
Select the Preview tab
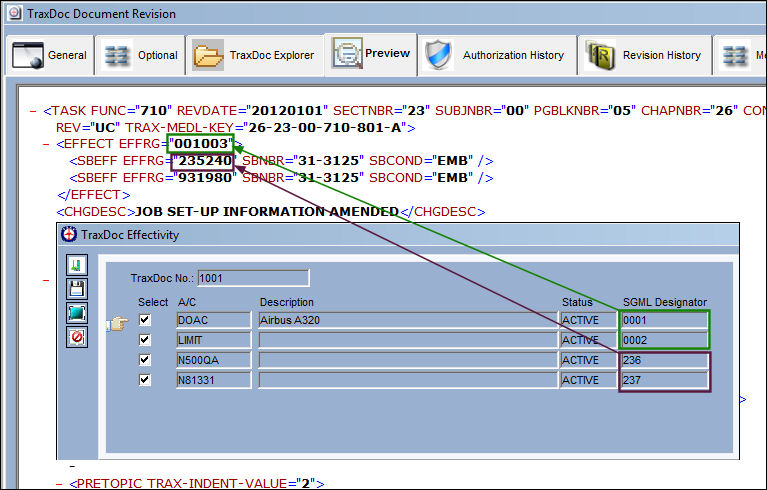click(x=371, y=54)
